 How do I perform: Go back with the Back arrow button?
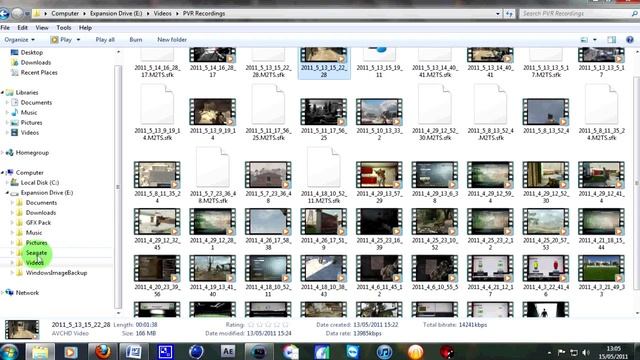tap(4, 14)
